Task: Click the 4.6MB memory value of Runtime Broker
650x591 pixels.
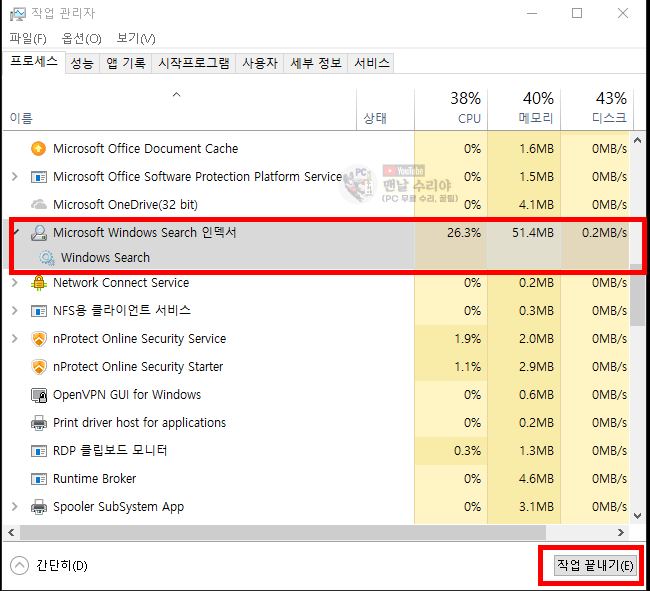Action: tap(536, 479)
